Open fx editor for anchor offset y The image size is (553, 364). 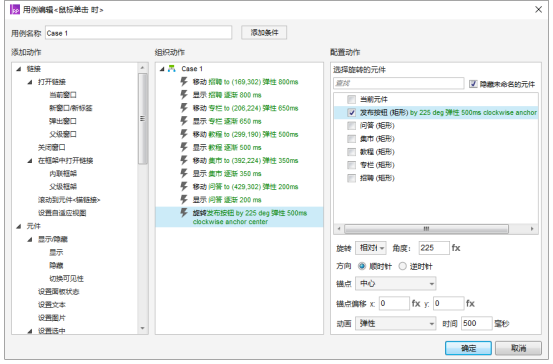tap(470, 303)
